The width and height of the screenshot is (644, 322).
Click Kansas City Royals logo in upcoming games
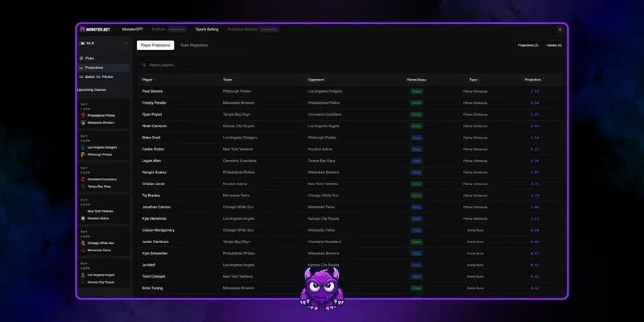point(83,283)
